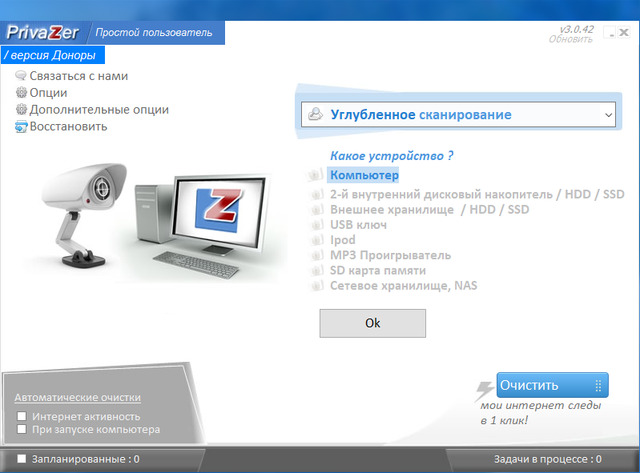
Task: Open Дополнительные опции
Action: click(x=99, y=109)
